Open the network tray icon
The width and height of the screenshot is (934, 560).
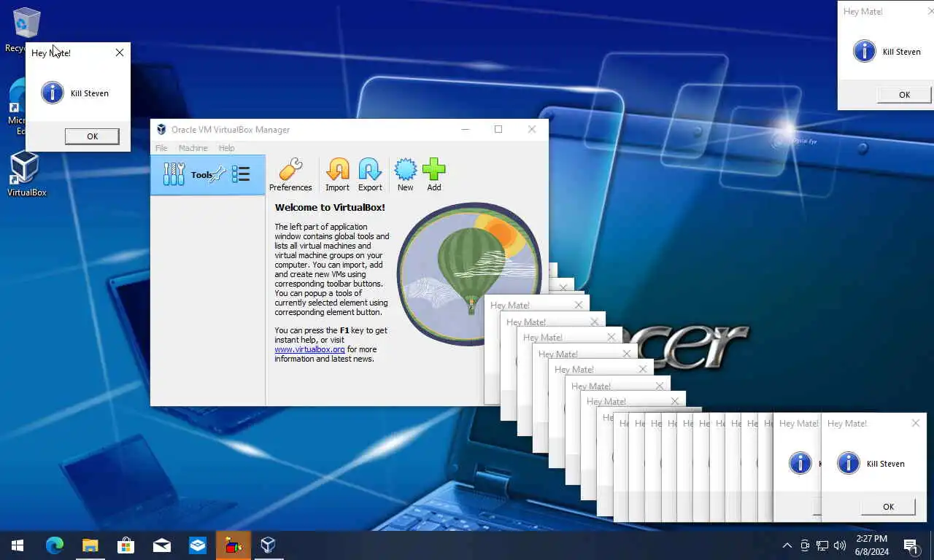(x=822, y=545)
